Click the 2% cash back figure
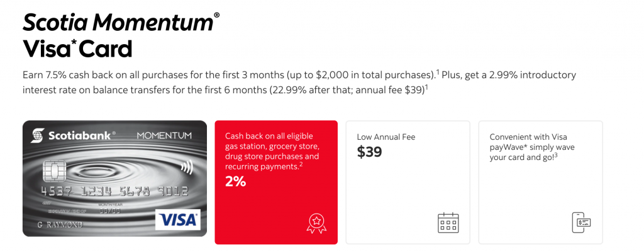Viewport: 644px width, 252px height. click(235, 181)
